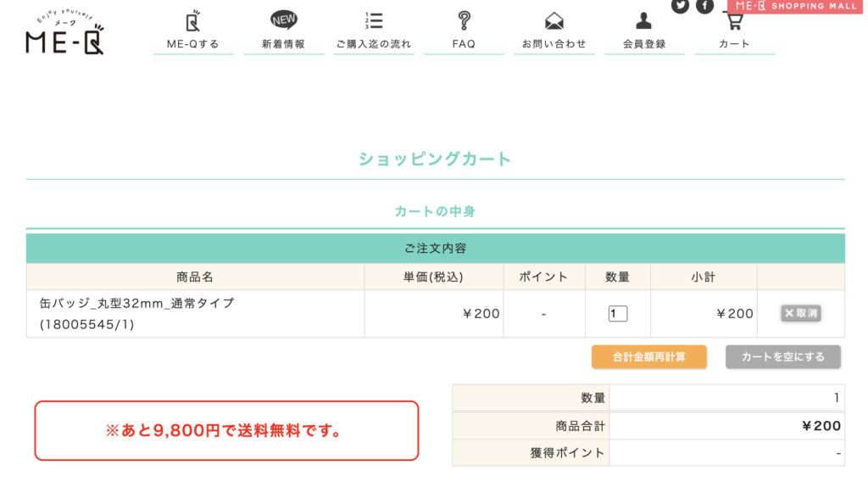868x487 pixels.
Task: Select order number text (18005545/1)
Action: tap(87, 325)
